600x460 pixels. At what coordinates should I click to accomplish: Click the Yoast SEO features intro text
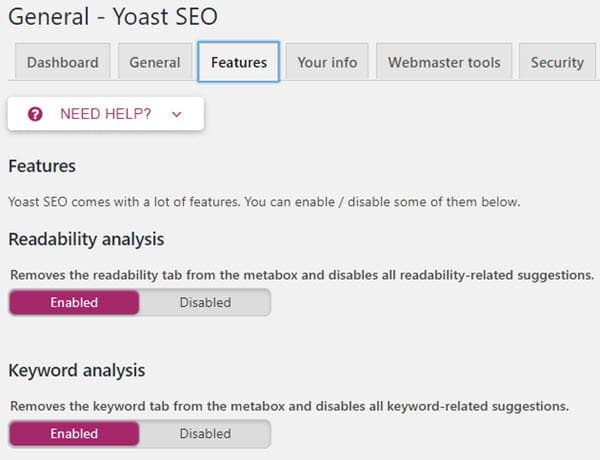[264, 202]
